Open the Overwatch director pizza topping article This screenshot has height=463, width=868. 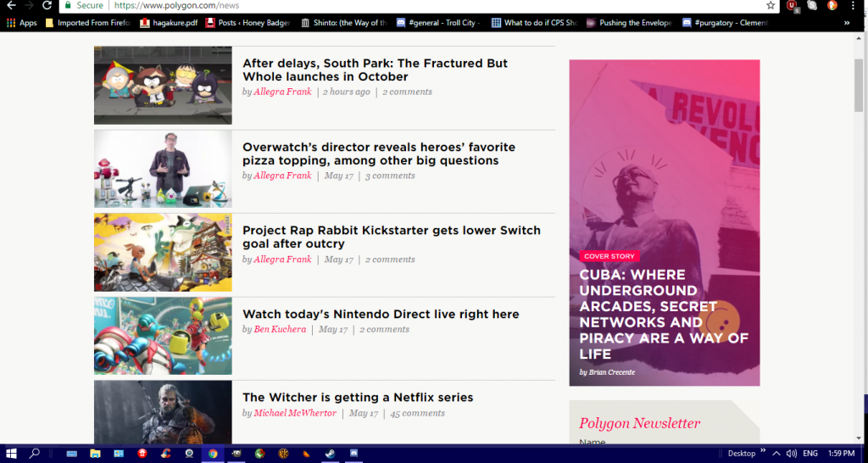[x=379, y=154]
